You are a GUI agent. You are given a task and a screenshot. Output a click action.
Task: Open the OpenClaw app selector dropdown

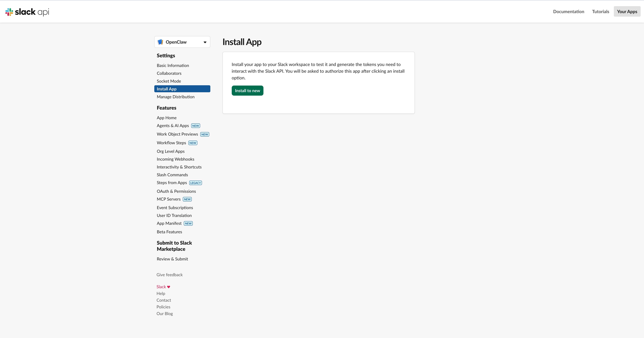(x=182, y=42)
